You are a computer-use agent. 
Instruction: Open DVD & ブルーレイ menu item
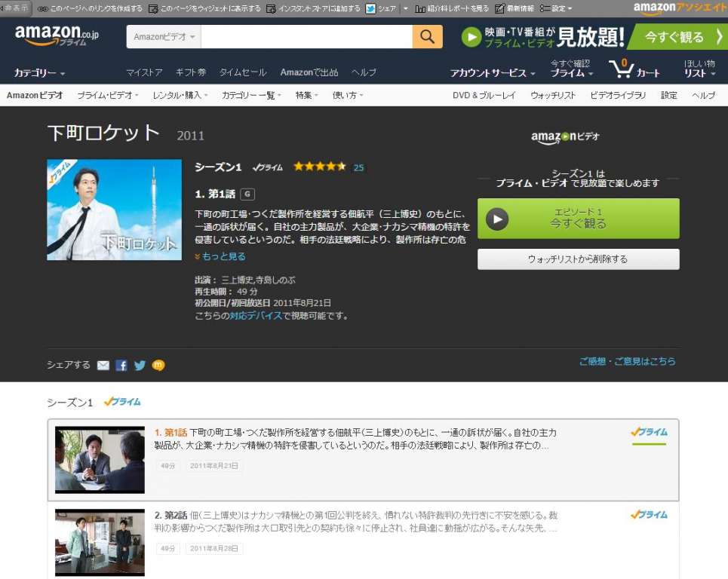tap(484, 95)
